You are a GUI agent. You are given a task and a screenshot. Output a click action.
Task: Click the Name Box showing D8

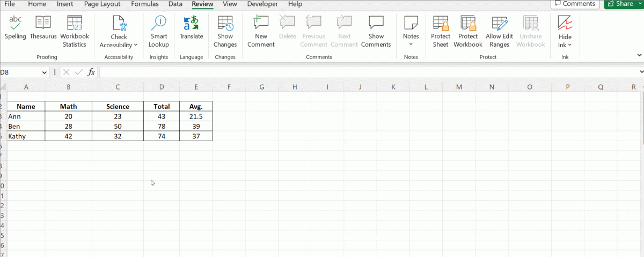coord(21,72)
